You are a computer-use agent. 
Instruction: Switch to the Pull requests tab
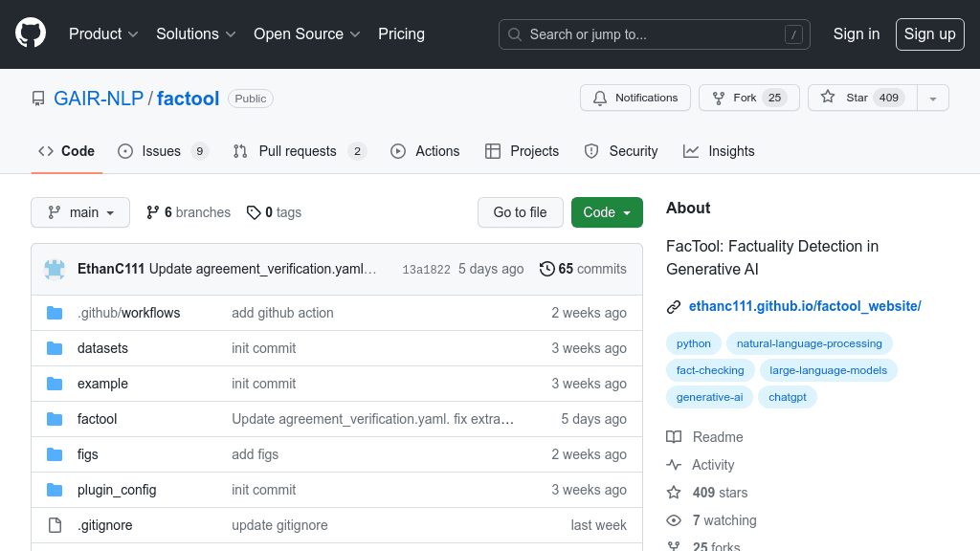coord(300,151)
